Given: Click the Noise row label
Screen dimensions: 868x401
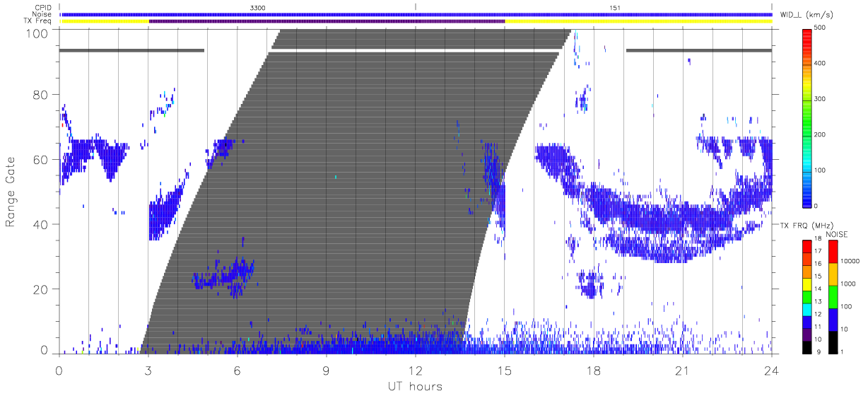Looking at the screenshot, I should tap(42, 14).
